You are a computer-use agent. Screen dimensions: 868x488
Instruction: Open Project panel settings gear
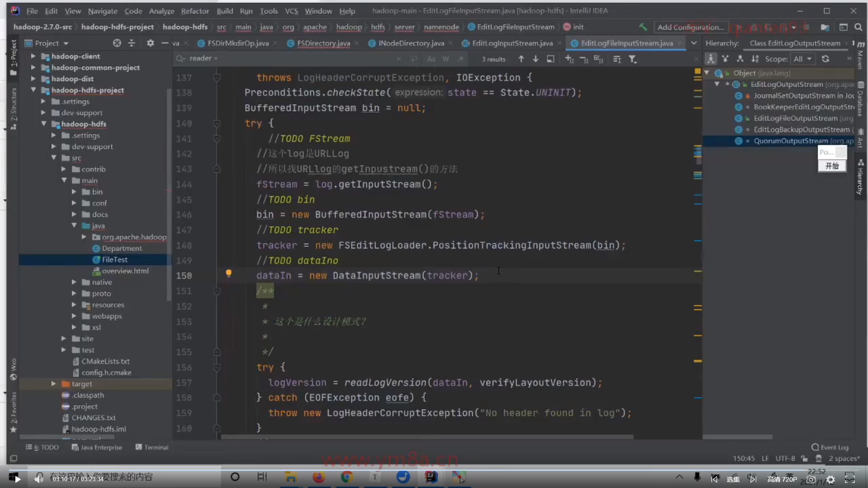click(150, 43)
